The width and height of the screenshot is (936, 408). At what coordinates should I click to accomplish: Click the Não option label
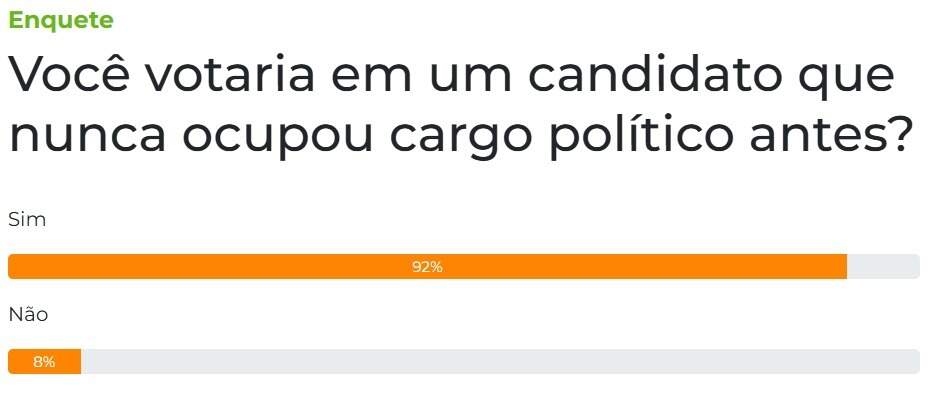click(x=28, y=314)
